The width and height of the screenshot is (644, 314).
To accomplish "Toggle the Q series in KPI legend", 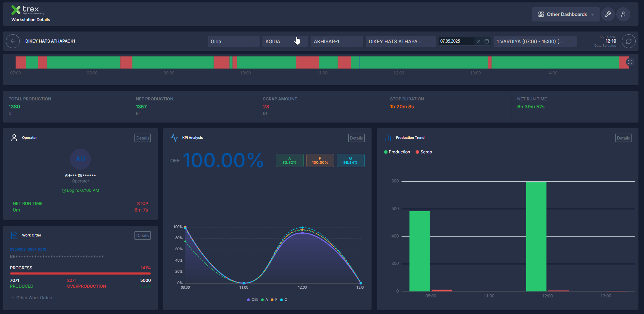I will click(x=284, y=300).
